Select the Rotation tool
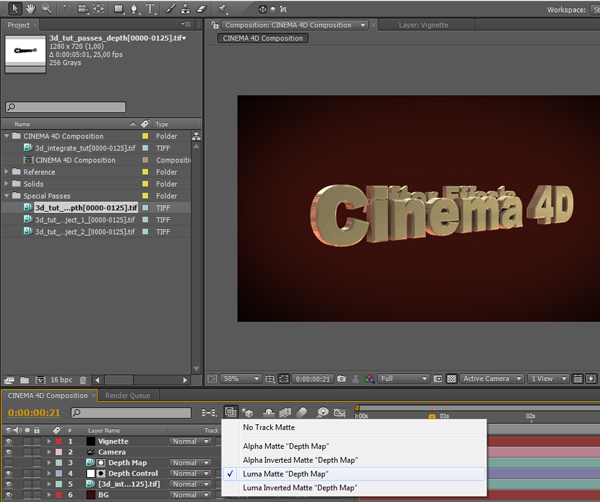This screenshot has width=600, height=502. [x=67, y=8]
